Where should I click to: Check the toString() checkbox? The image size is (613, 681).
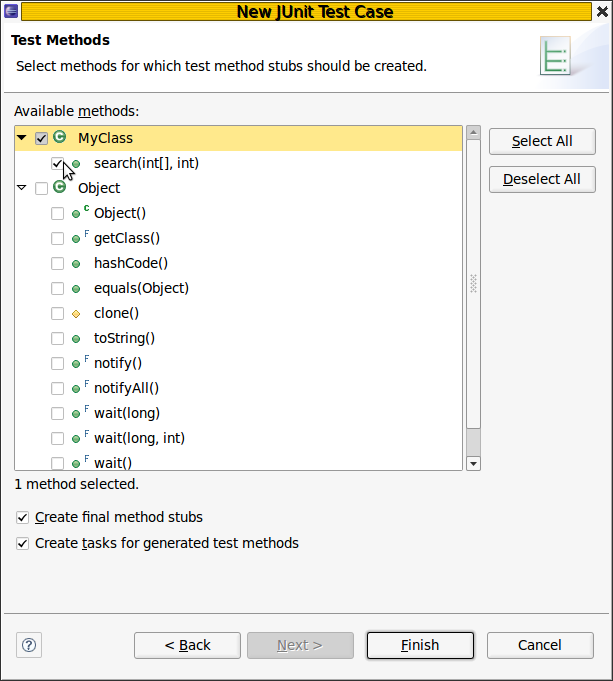coord(57,338)
